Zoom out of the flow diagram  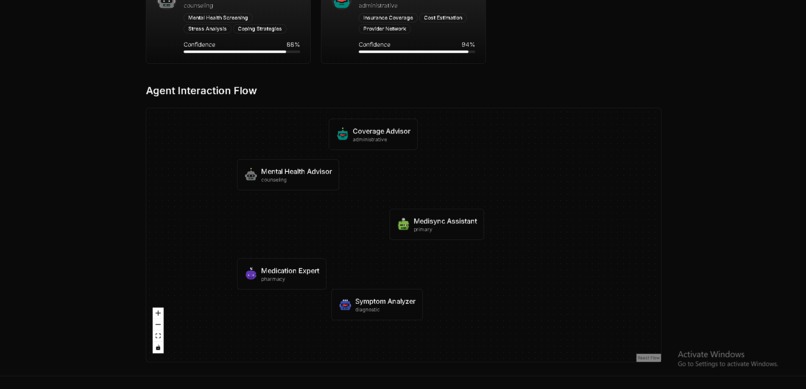pyautogui.click(x=158, y=325)
